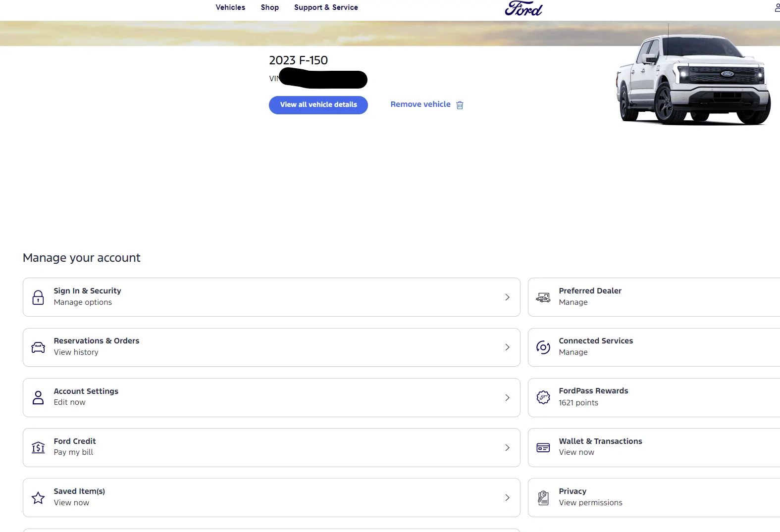Open the Shop menu
This screenshot has width=780, height=532.
click(270, 7)
